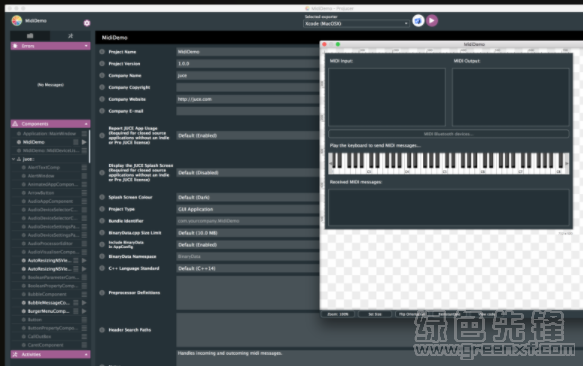
Task: Click the Zoom: 100% control below preview
Action: pos(338,314)
